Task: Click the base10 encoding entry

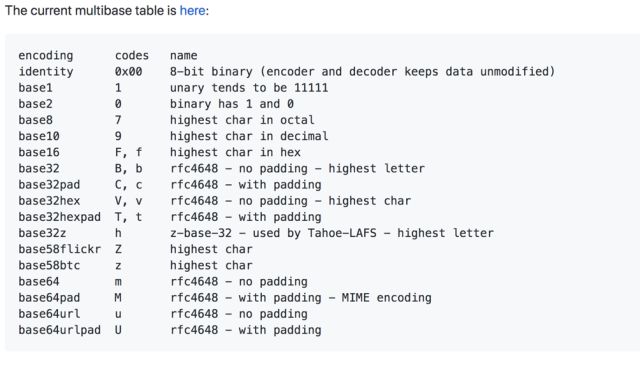Action: coord(39,136)
